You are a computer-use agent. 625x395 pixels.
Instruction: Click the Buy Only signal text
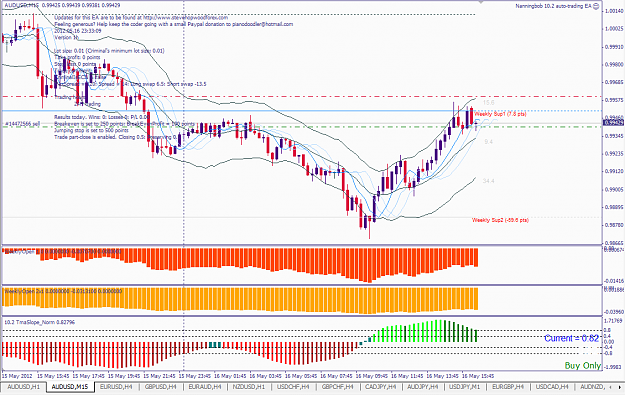(x=583, y=366)
